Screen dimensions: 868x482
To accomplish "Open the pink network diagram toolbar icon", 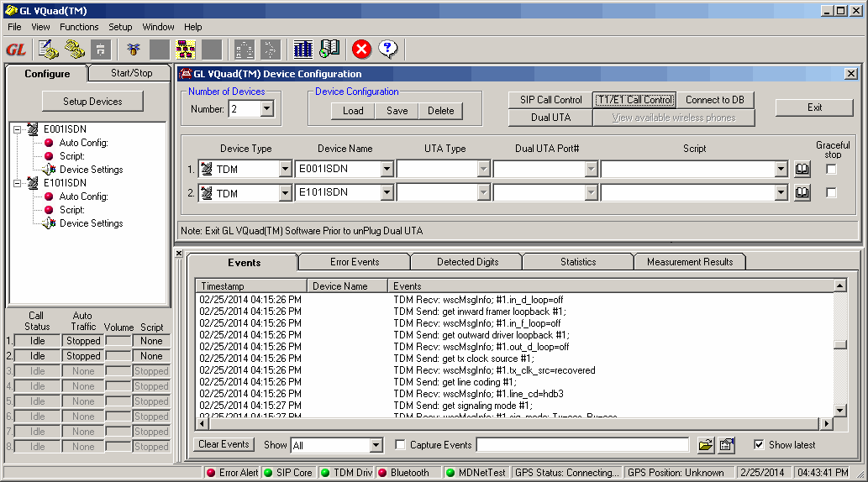I will tap(186, 50).
